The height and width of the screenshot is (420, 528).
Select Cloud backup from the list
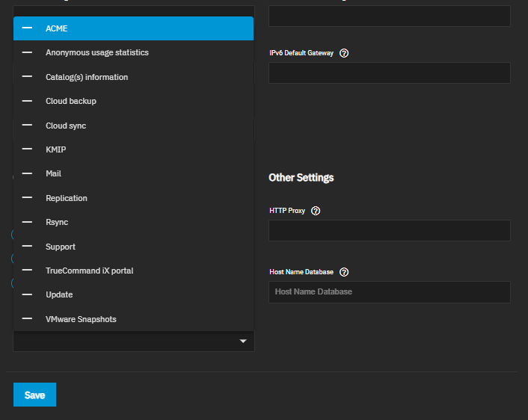71,101
